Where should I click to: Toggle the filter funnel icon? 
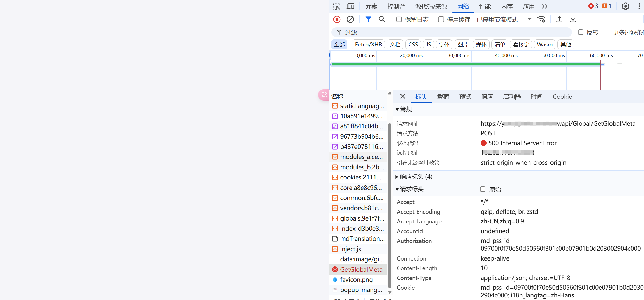368,19
